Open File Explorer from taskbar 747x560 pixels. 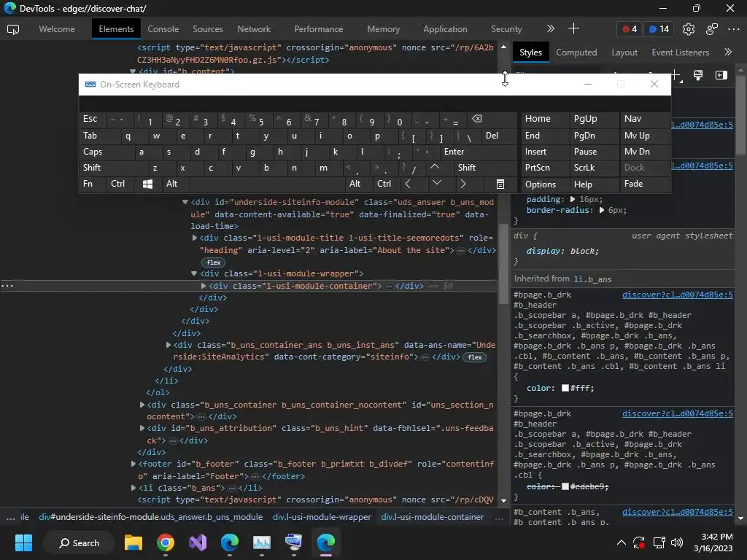[x=133, y=542]
